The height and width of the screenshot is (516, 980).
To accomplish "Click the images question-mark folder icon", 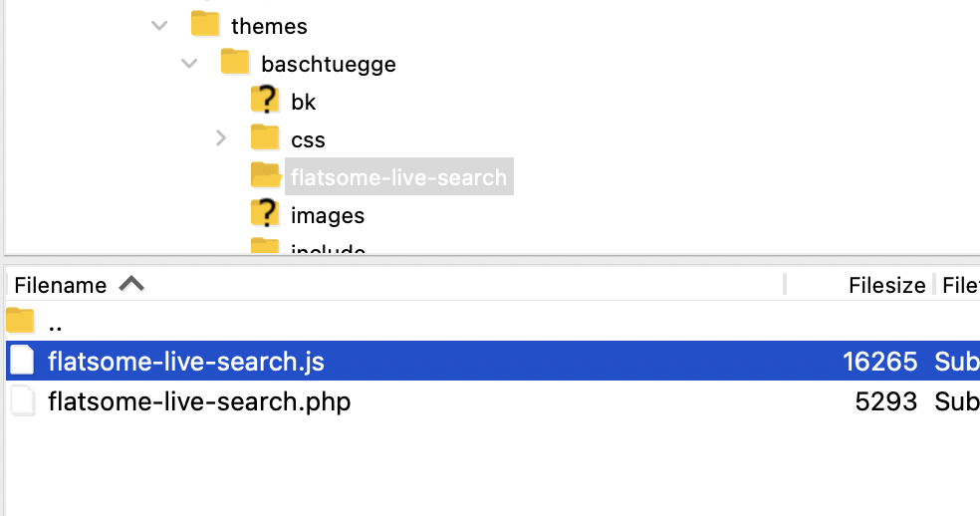I will point(266,213).
